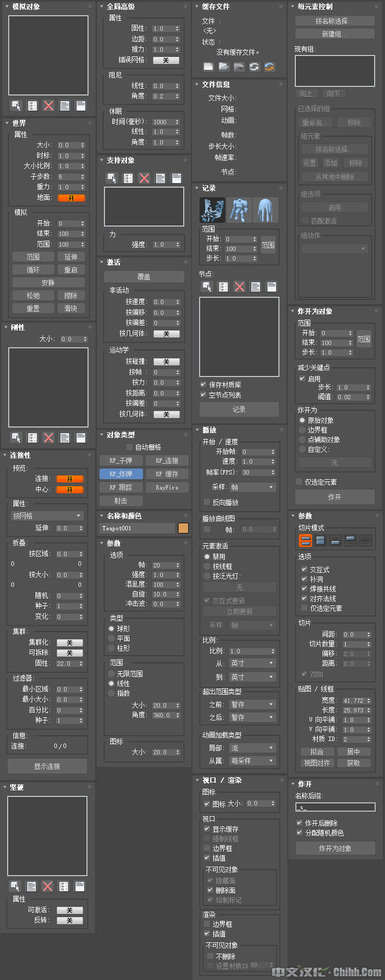Open the 按网格 dropdown in 连接性
The width and height of the screenshot is (385, 980).
point(47,516)
